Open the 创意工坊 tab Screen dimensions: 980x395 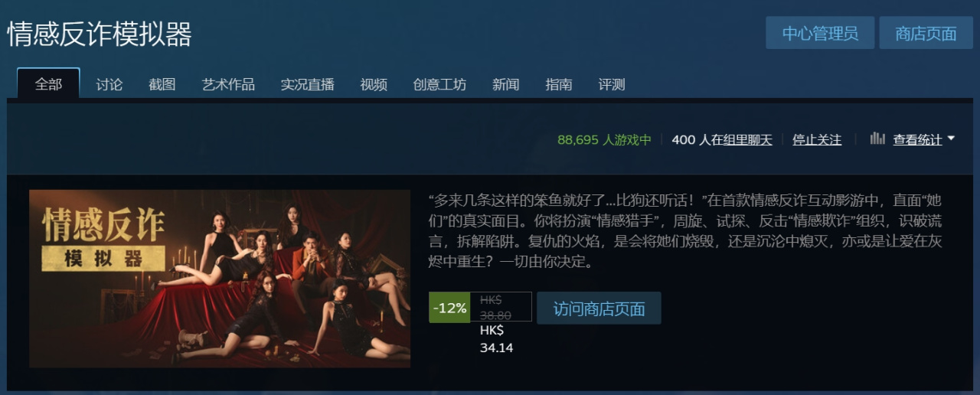pyautogui.click(x=439, y=84)
